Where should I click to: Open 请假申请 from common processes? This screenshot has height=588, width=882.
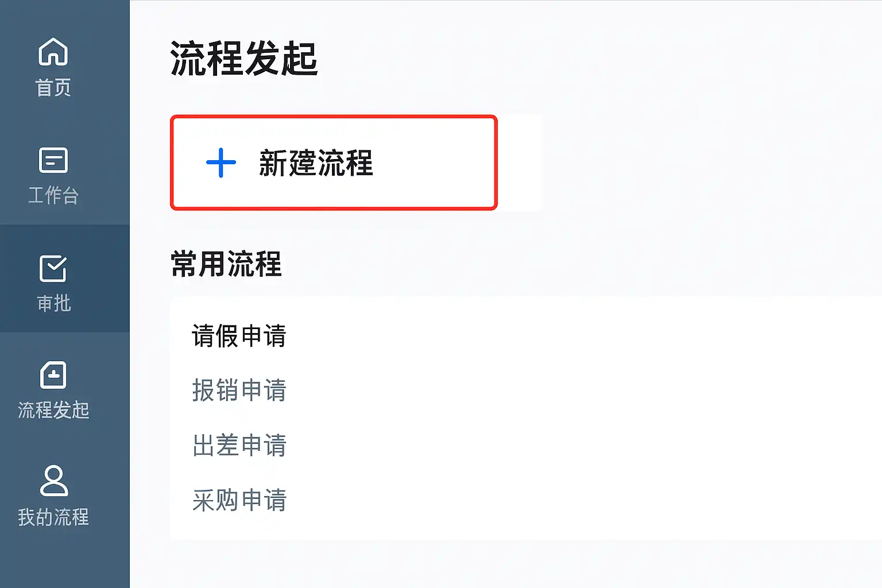(239, 336)
